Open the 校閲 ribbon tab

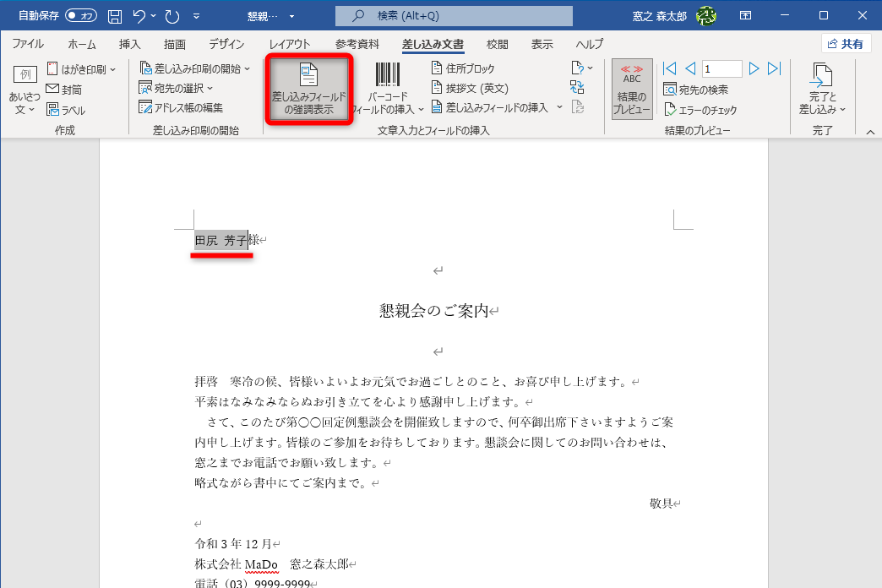click(497, 44)
